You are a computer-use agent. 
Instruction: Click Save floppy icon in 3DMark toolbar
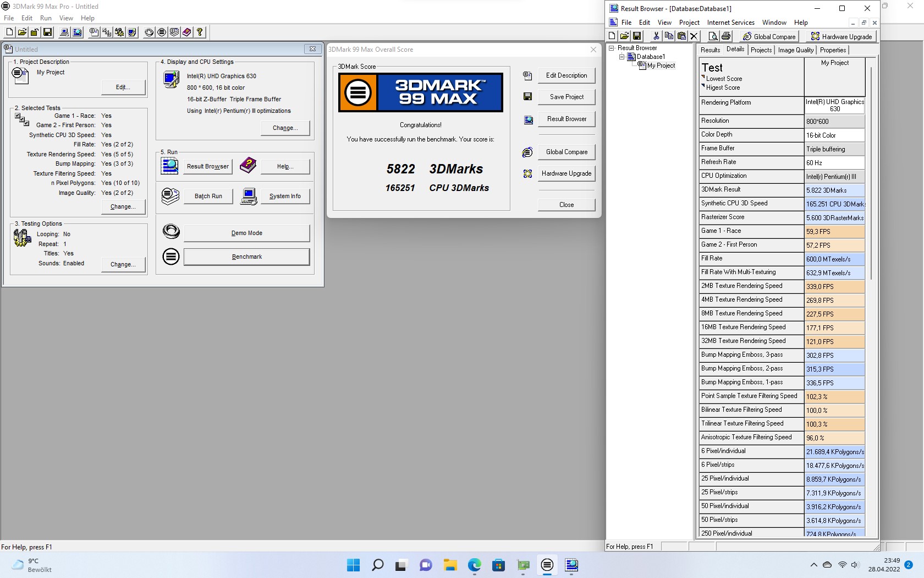click(48, 32)
